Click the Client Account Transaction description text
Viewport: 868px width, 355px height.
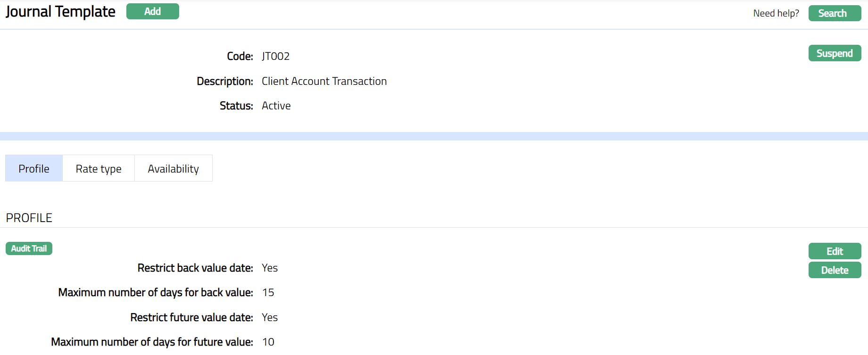click(324, 81)
